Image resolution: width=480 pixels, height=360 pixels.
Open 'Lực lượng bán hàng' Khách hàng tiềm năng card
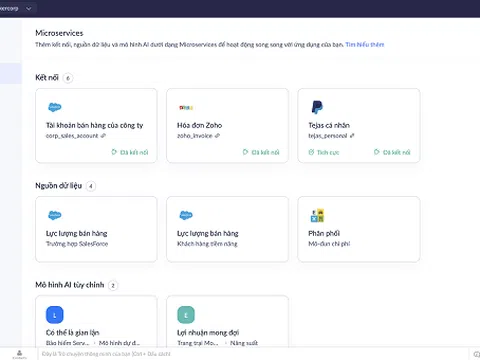click(x=228, y=229)
